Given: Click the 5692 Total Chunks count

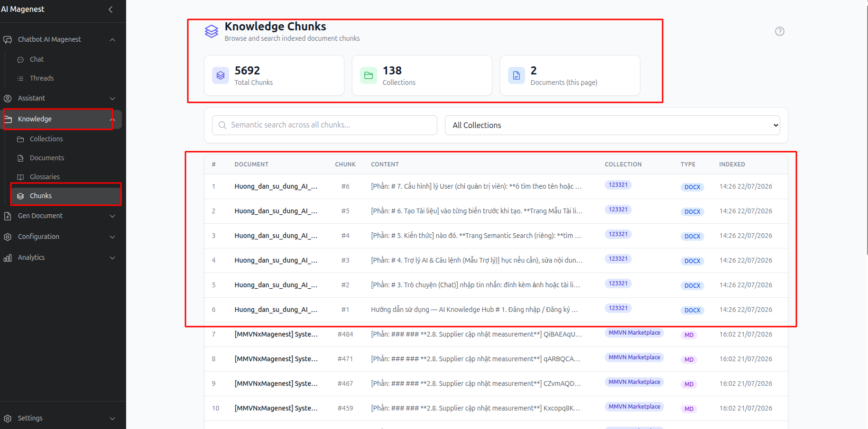Looking at the screenshot, I should tap(247, 71).
